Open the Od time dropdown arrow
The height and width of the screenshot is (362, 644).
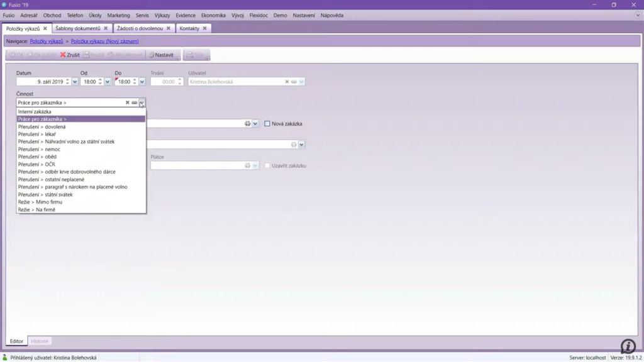point(108,82)
